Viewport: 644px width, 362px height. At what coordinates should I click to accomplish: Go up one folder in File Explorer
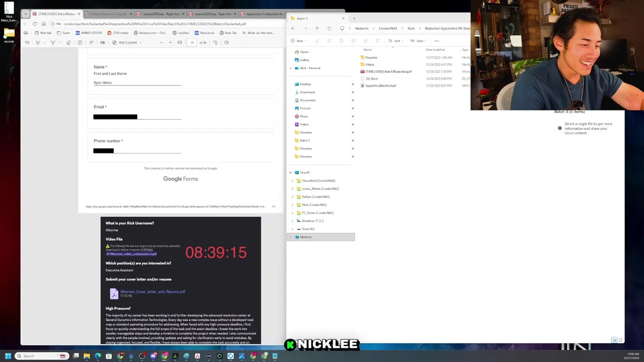317,28
